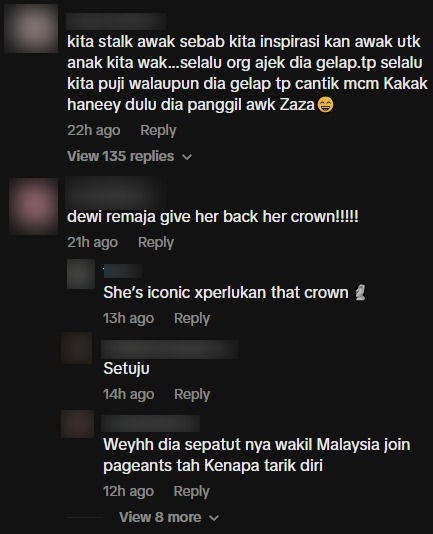Viewport: 433px width, 534px height.
Task: Open the avatar beside the dewi remaja comment
Action: (x=33, y=206)
